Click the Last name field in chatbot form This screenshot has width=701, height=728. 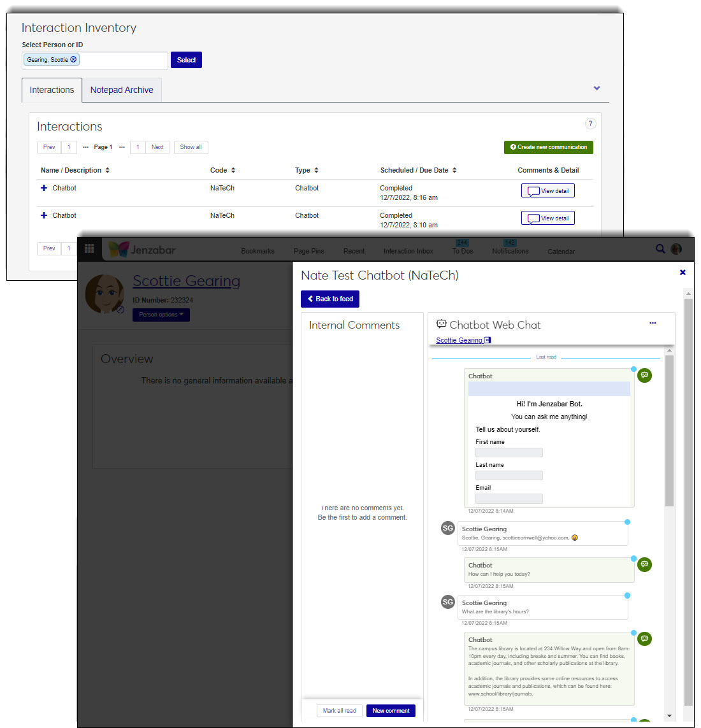(509, 475)
